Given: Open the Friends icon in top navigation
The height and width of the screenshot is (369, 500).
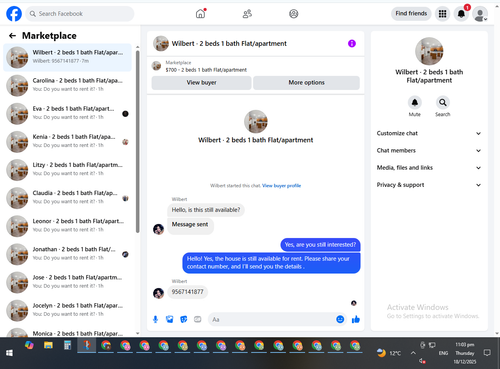Looking at the screenshot, I should pos(247,14).
